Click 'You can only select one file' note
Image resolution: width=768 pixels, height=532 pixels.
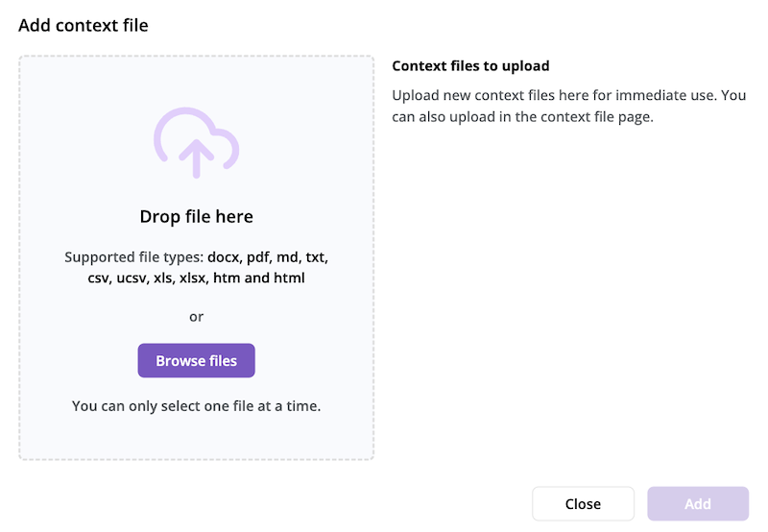click(197, 406)
